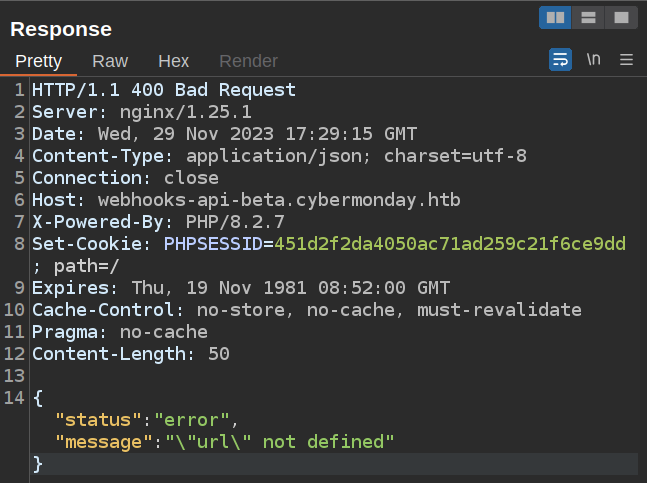
Task: Toggle word wrap in the response
Action: 561,60
